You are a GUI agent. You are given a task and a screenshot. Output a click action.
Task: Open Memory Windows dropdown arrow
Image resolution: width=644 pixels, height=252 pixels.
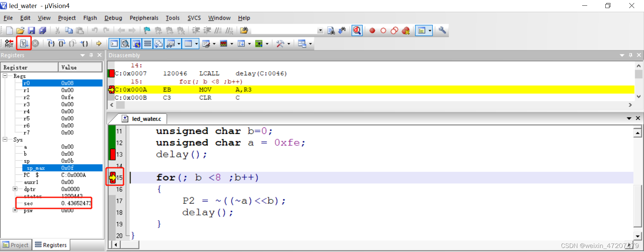tap(196, 44)
